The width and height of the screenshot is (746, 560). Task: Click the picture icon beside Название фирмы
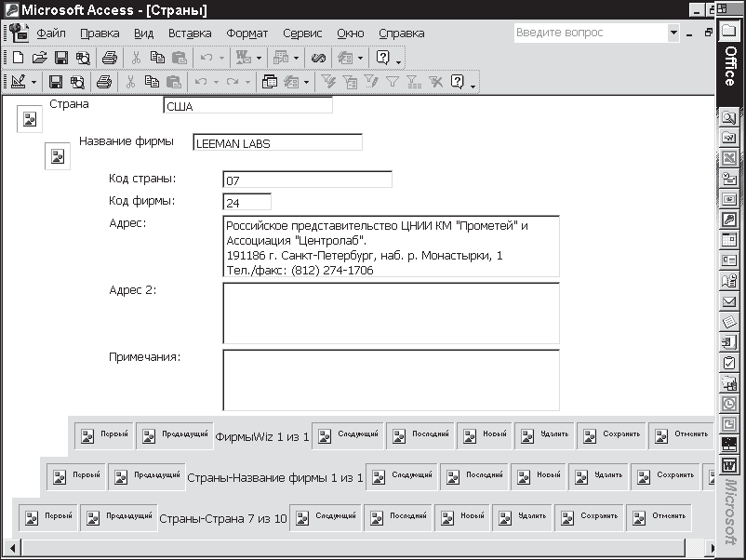pyautogui.click(x=58, y=155)
